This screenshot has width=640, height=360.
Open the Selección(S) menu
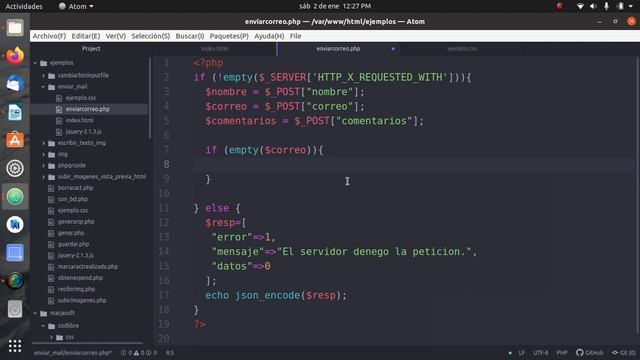(x=151, y=36)
